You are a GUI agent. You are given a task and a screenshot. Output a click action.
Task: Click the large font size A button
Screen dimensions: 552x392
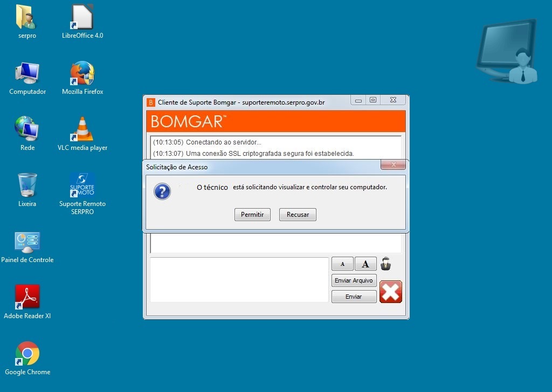(365, 264)
